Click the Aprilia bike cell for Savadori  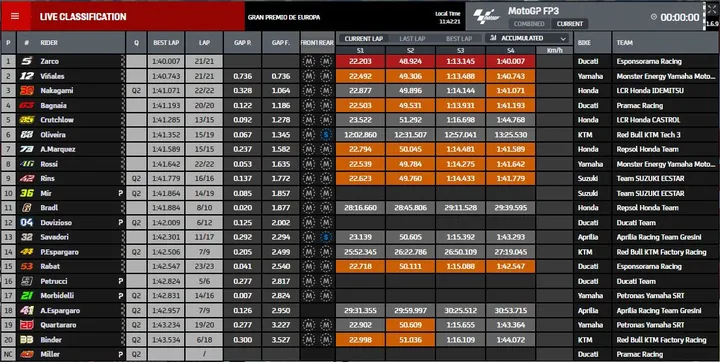pos(592,237)
